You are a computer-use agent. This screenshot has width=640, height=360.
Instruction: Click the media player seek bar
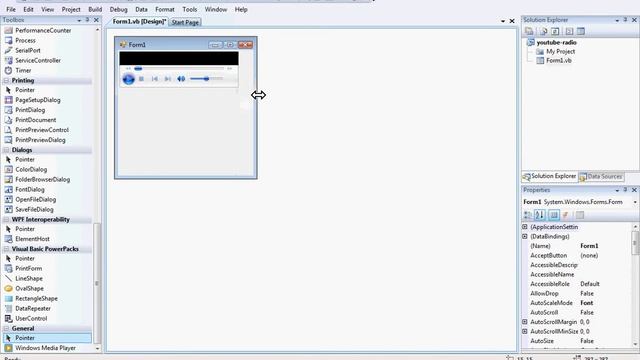coord(179,69)
